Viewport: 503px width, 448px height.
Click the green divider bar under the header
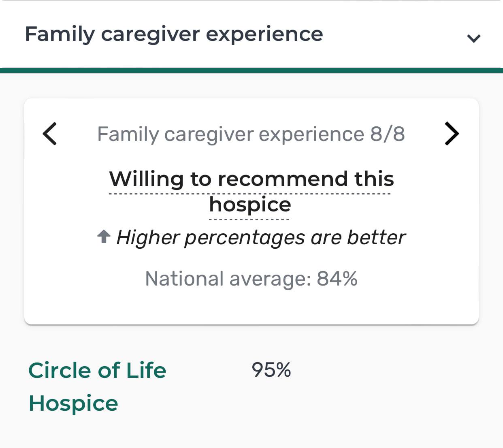tap(251, 70)
